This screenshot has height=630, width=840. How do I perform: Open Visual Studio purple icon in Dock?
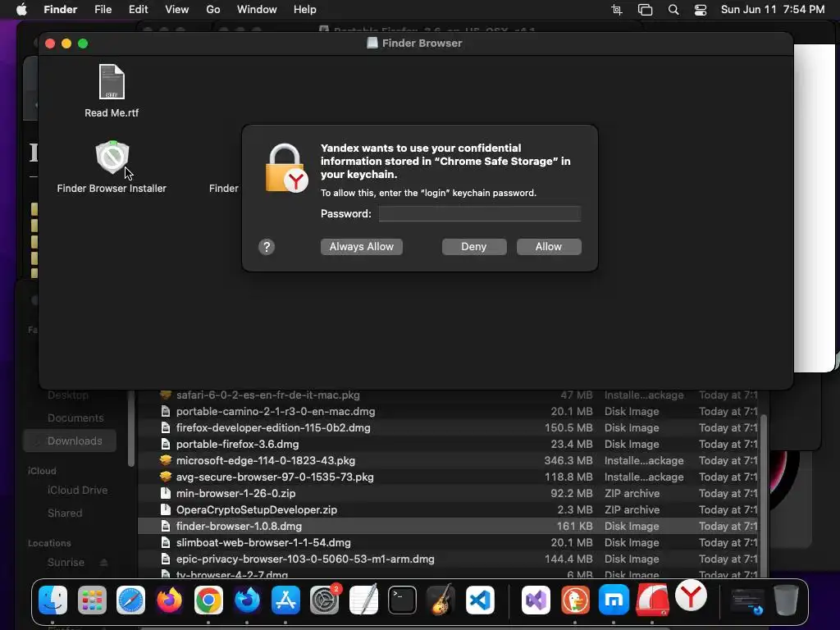point(536,600)
